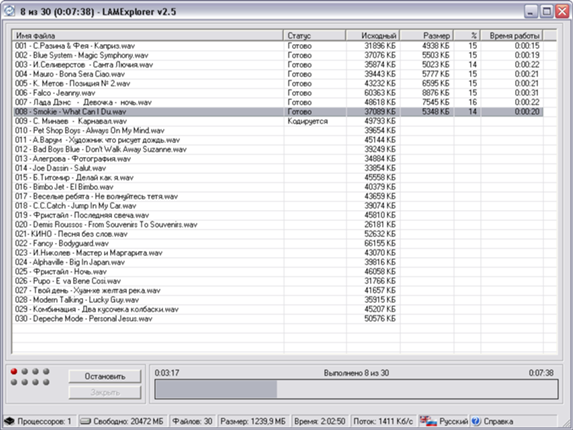Select row 010 - Pet Shop Boys - Always On My Mind.wav
The width and height of the screenshot is (573, 430).
coord(278,130)
